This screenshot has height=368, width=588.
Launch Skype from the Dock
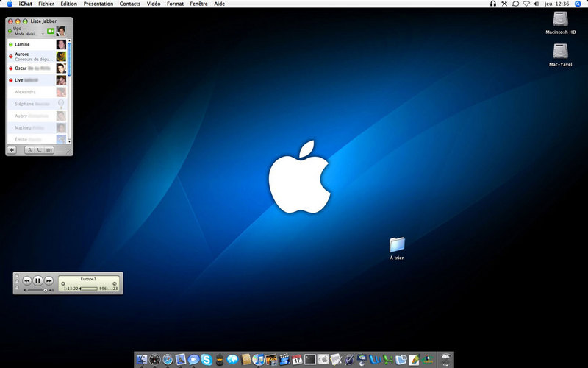tap(207, 359)
